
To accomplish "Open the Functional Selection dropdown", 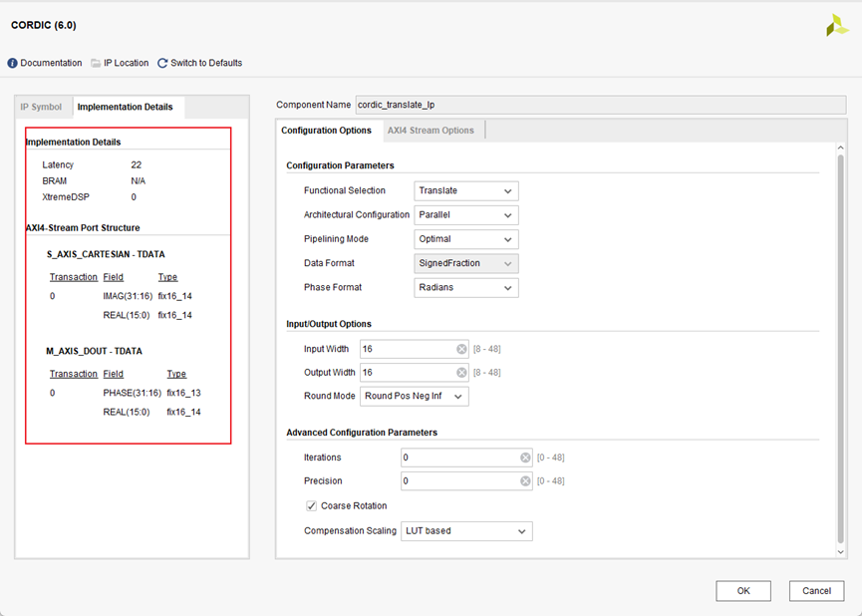I will (465, 190).
